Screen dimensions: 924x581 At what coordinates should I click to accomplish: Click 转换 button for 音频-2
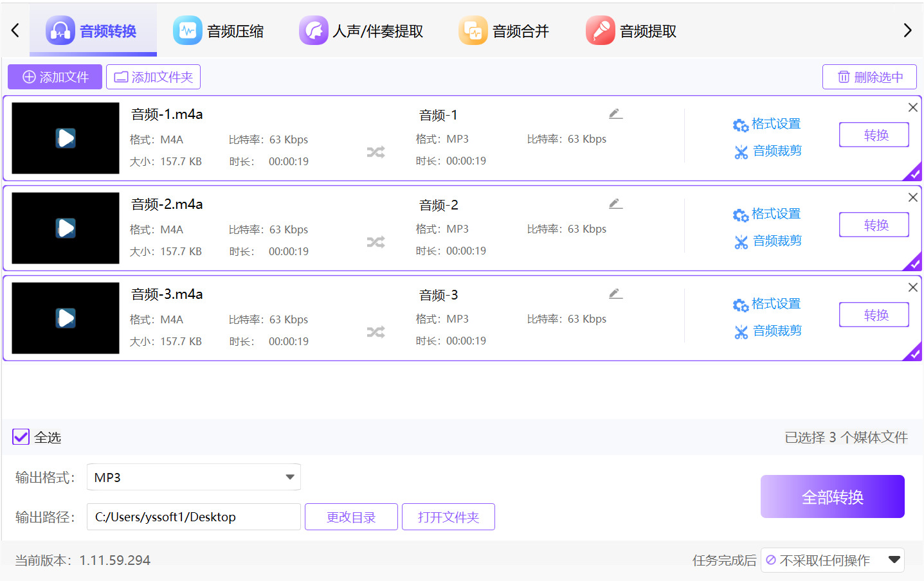coord(874,225)
